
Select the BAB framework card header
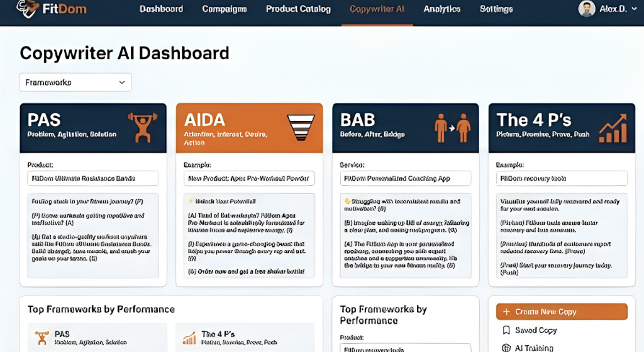[x=406, y=128]
